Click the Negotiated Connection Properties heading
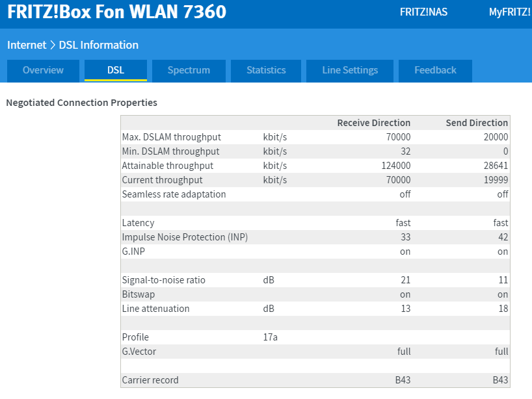The height and width of the screenshot is (399, 532). click(x=81, y=103)
